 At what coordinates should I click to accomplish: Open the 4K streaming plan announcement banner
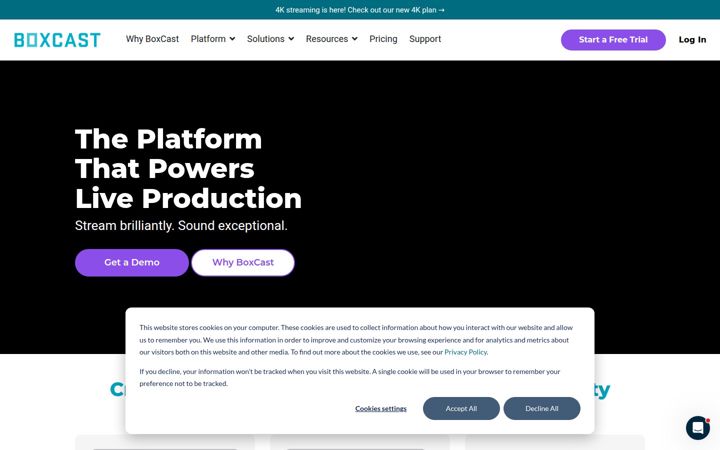point(360,10)
